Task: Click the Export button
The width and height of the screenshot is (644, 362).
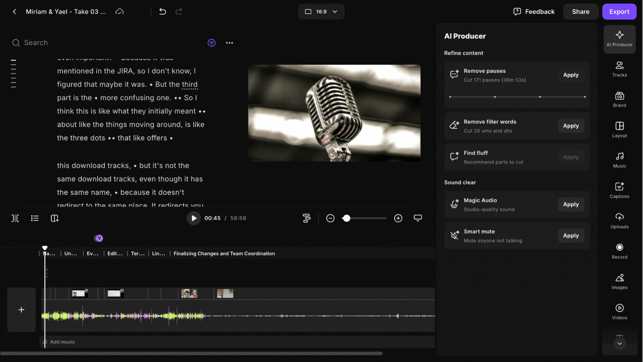Action: [x=619, y=11]
